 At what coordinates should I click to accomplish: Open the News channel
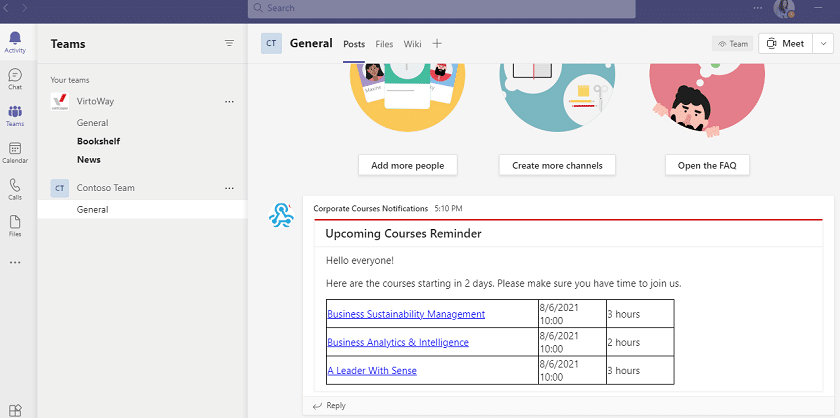click(89, 160)
